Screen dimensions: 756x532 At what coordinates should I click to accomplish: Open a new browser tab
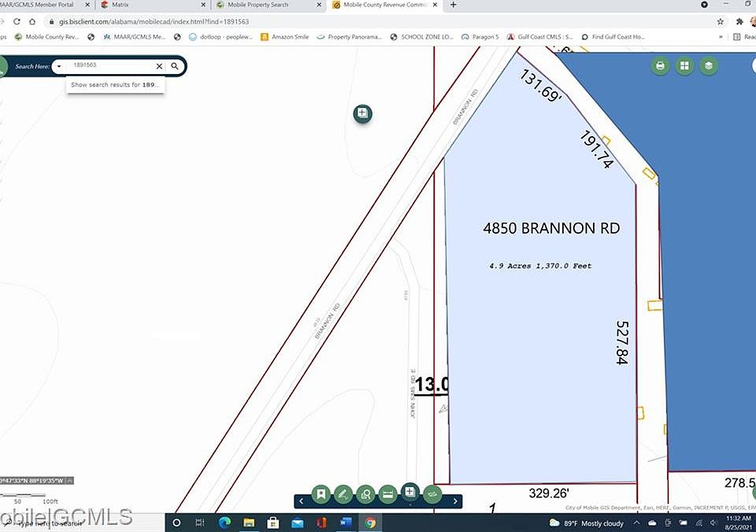(x=453, y=5)
